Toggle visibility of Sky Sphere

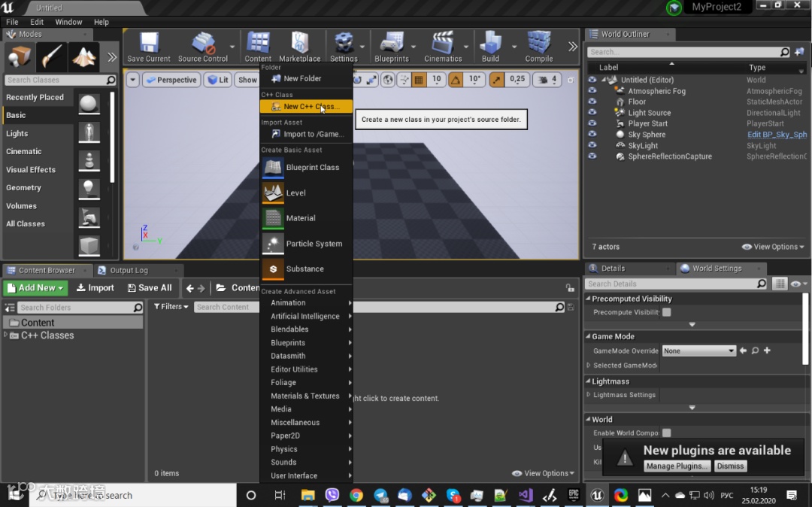click(592, 134)
